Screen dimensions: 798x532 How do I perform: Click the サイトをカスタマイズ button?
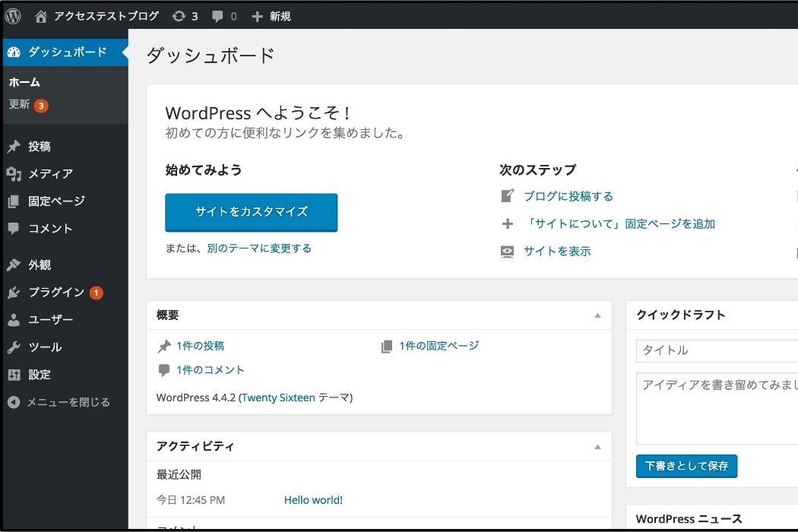pos(252,214)
